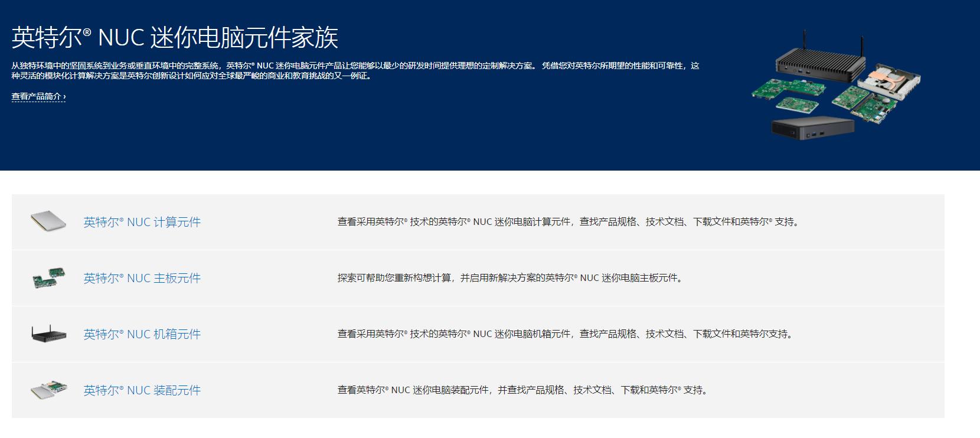Open 英特尔 NUC 机箱元件 link
980x438 pixels.
click(142, 334)
